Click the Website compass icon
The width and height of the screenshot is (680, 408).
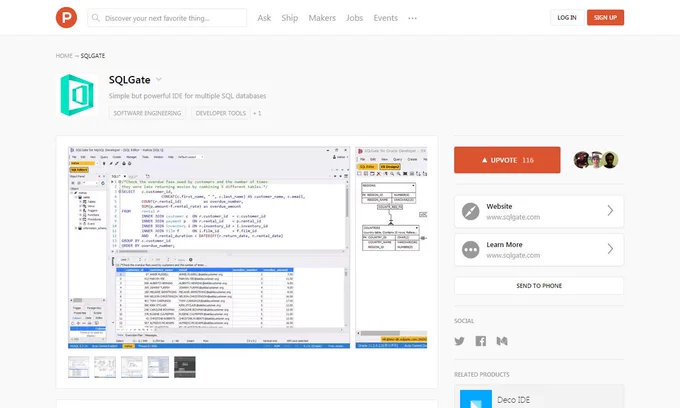click(x=471, y=211)
